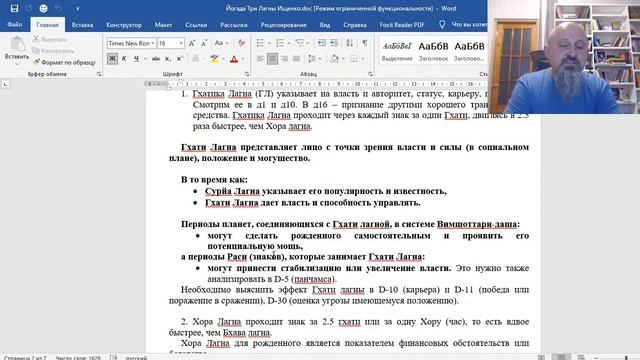This screenshot has height=360, width=640.
Task: Increase paragraph indent
Action: pos(334,43)
